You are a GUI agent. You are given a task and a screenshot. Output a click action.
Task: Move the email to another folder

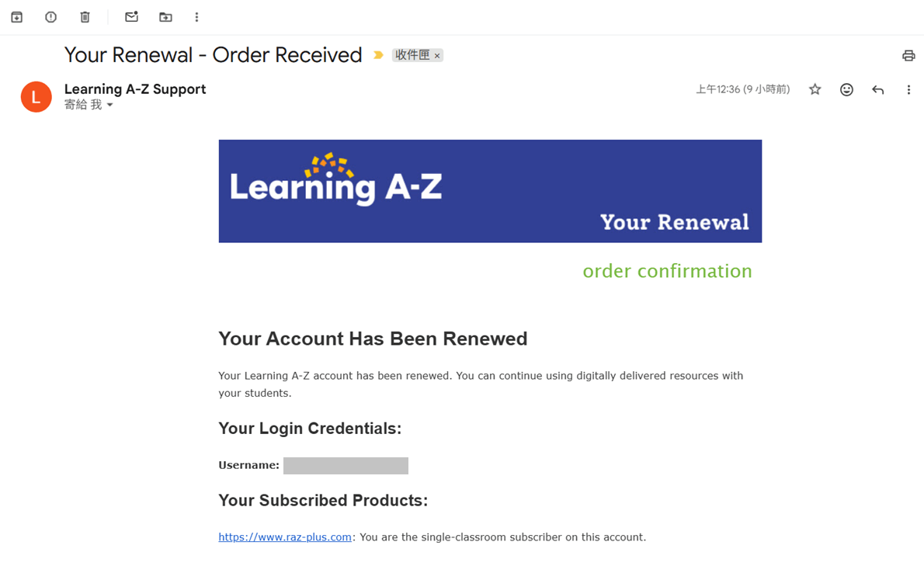click(165, 16)
